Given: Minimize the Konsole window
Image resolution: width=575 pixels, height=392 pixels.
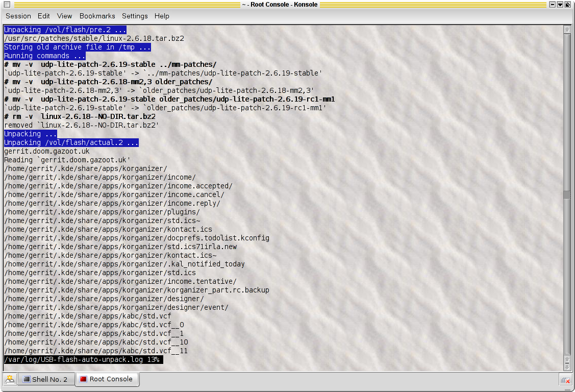Looking at the screenshot, I should (553, 5).
